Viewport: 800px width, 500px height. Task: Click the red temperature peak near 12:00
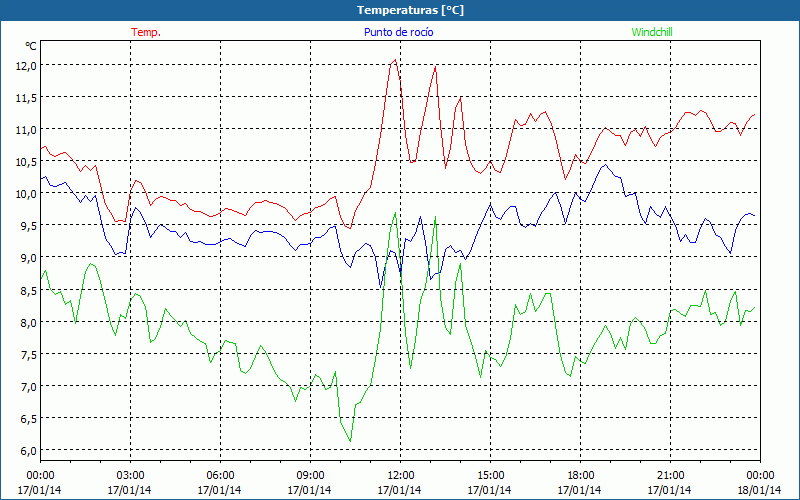point(395,60)
